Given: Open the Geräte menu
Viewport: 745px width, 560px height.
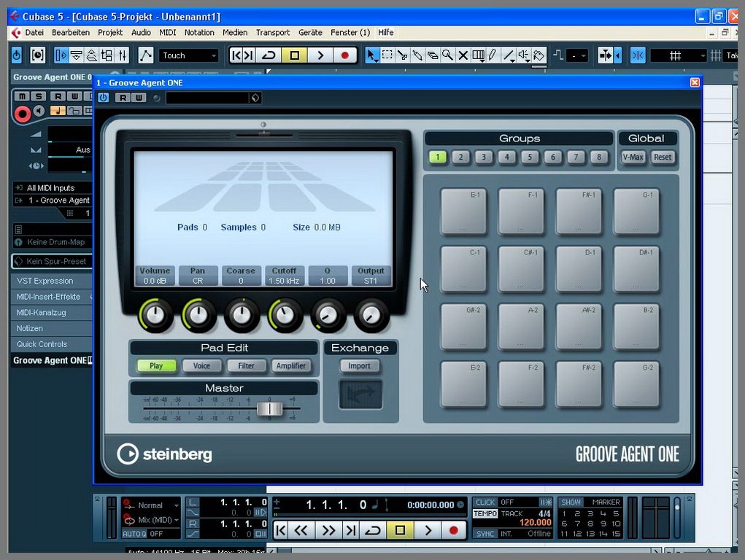Looking at the screenshot, I should (310, 32).
